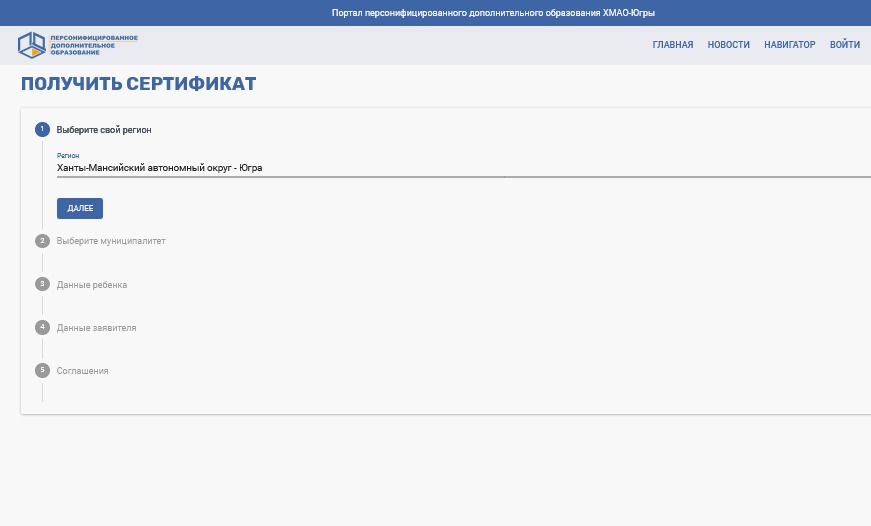Click the step 3 number circle
Viewport: 871px width, 526px height.
tap(42, 284)
